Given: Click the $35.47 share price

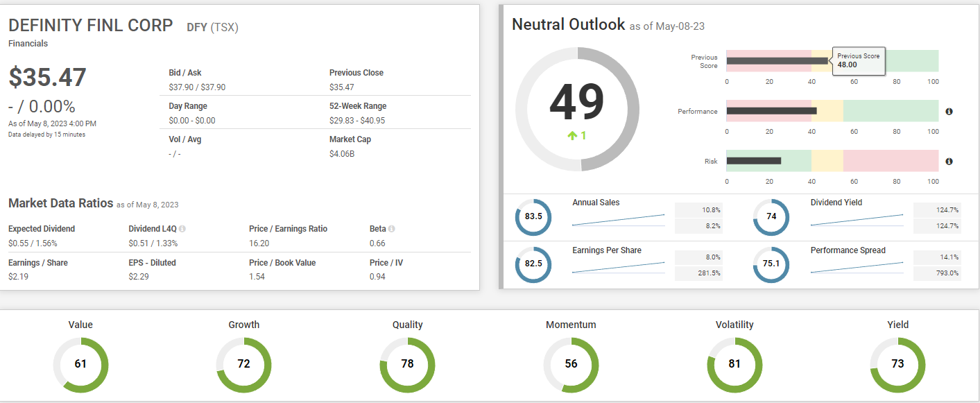Looking at the screenshot, I should [x=47, y=77].
